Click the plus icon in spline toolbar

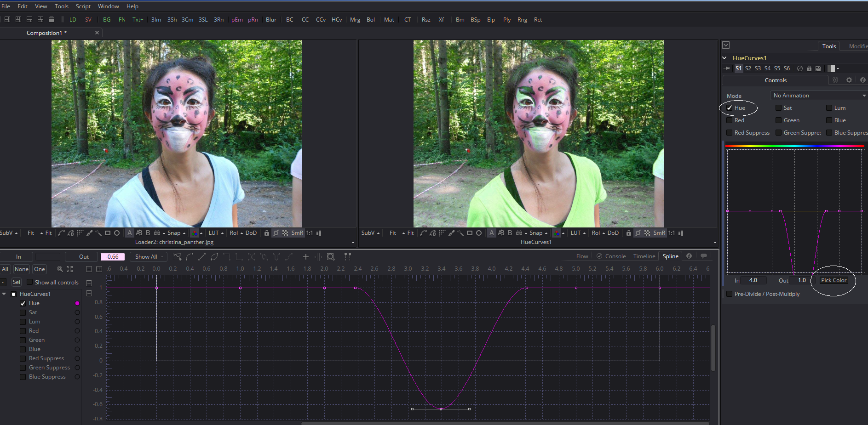pyautogui.click(x=305, y=257)
